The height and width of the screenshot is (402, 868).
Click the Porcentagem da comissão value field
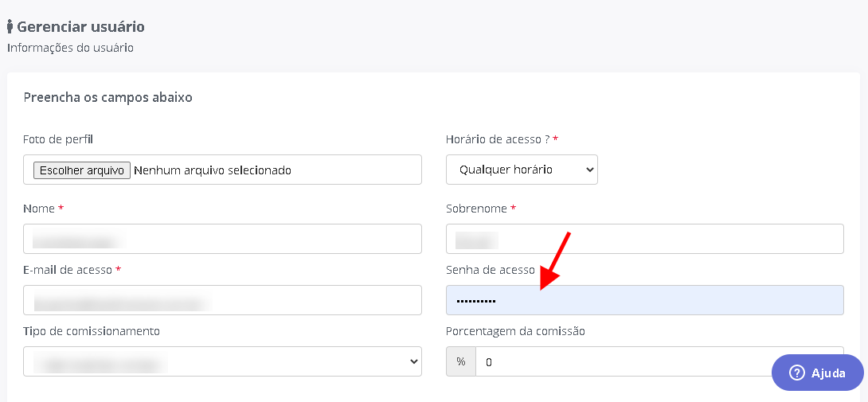point(659,361)
